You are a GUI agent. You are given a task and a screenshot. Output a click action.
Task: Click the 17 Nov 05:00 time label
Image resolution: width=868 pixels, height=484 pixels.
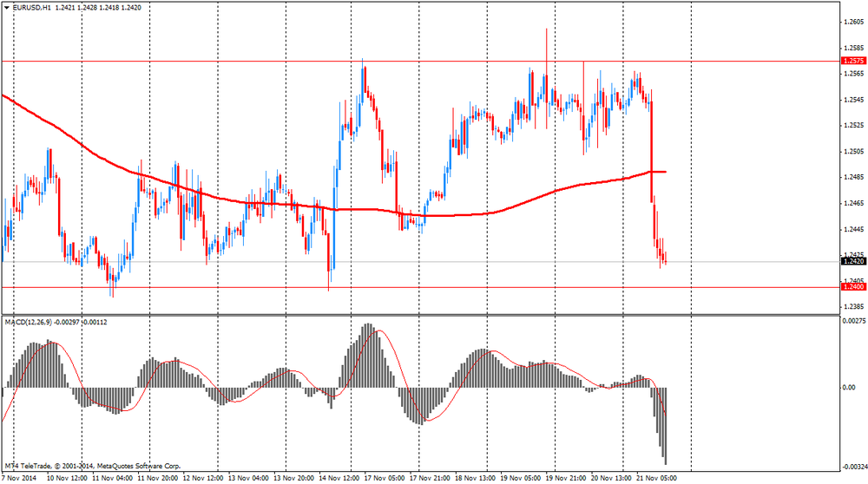click(385, 478)
